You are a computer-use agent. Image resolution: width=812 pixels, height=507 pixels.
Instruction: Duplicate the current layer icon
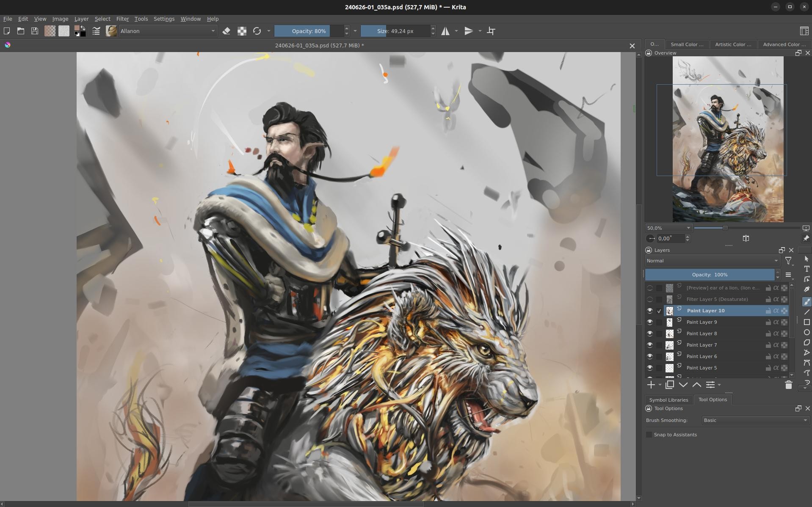(670, 385)
